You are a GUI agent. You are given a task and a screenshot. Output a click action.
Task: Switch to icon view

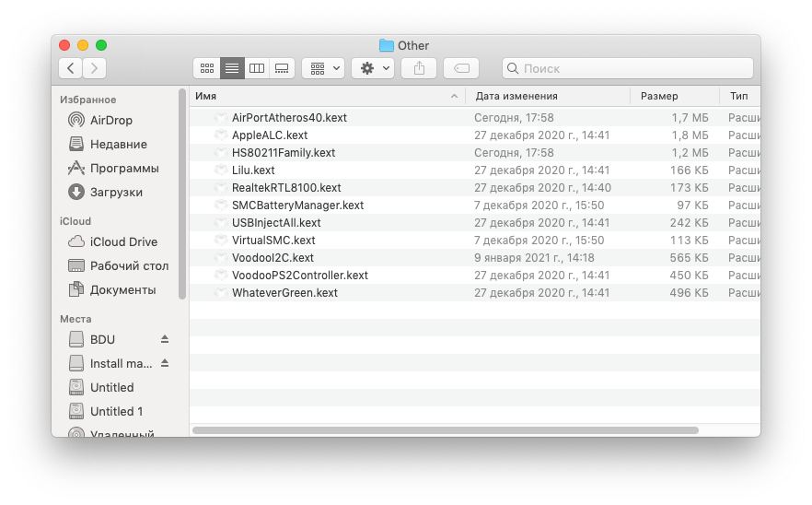[206, 68]
